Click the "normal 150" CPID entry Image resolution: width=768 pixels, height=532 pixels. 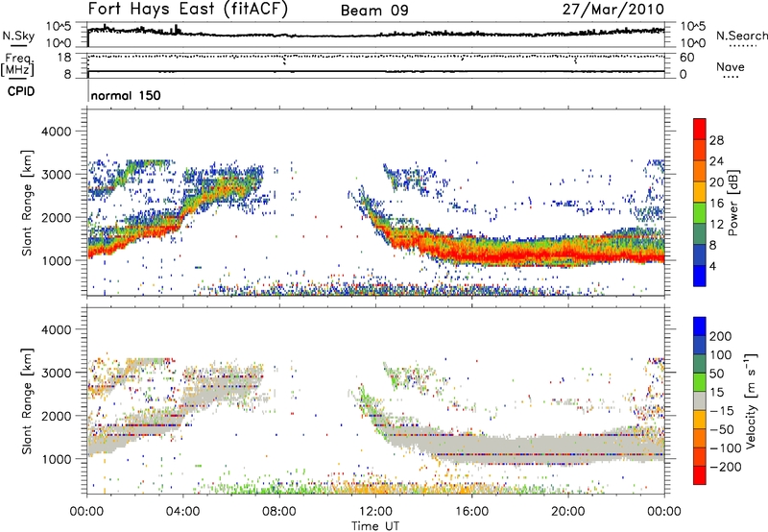126,95
